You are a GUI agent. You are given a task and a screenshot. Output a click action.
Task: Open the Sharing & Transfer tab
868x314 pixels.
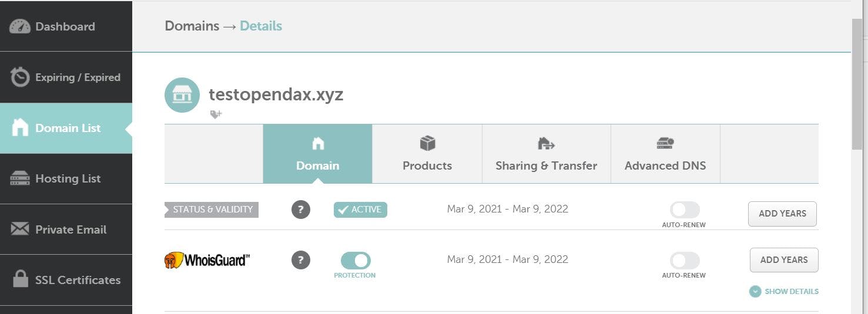[x=547, y=154]
